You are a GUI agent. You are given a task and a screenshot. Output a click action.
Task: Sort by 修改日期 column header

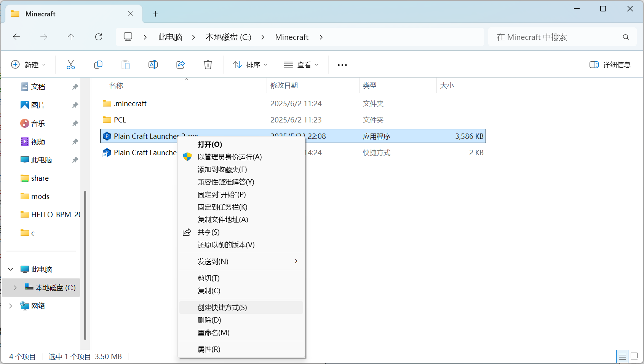[x=284, y=86]
